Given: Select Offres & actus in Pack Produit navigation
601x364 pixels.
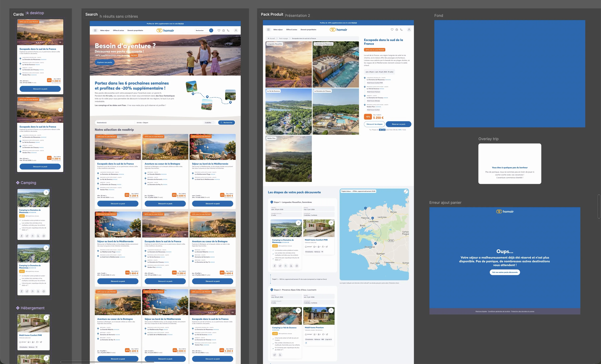Looking at the screenshot, I should [x=291, y=30].
